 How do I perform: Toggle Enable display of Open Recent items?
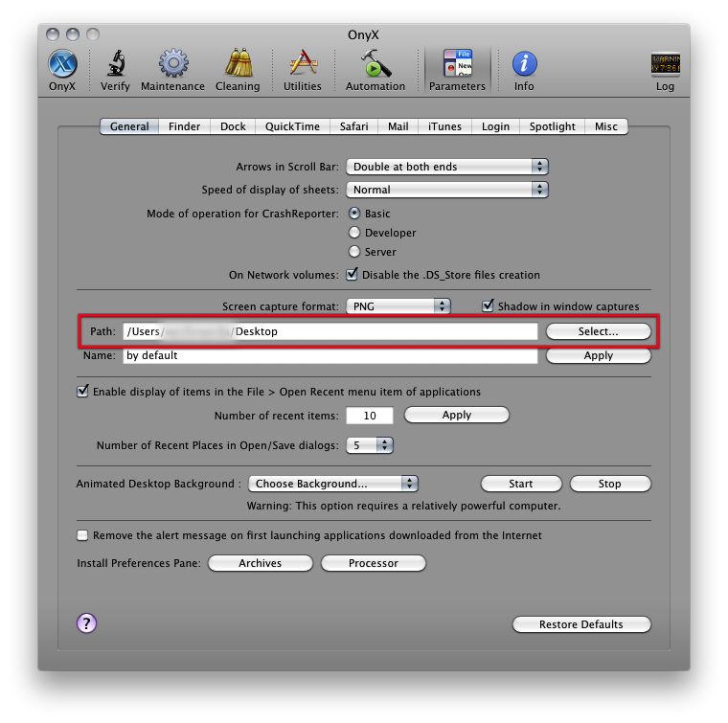[82, 392]
